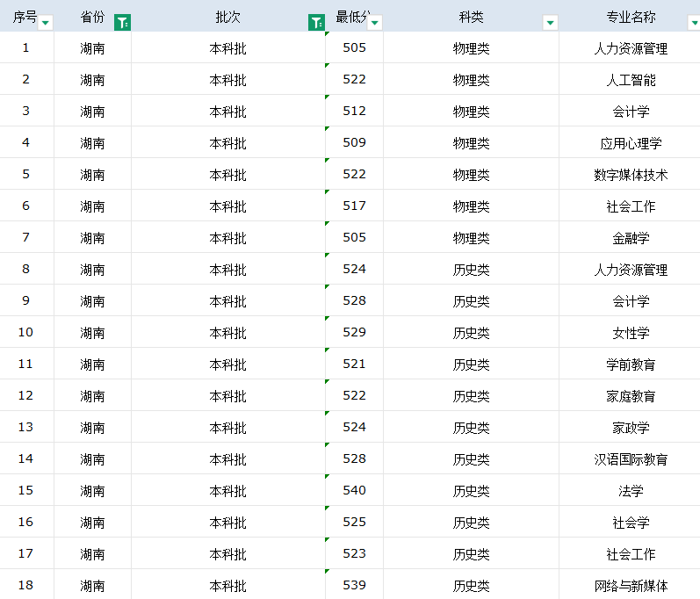Select the 序号 header cell
700x599 pixels.
(26, 16)
